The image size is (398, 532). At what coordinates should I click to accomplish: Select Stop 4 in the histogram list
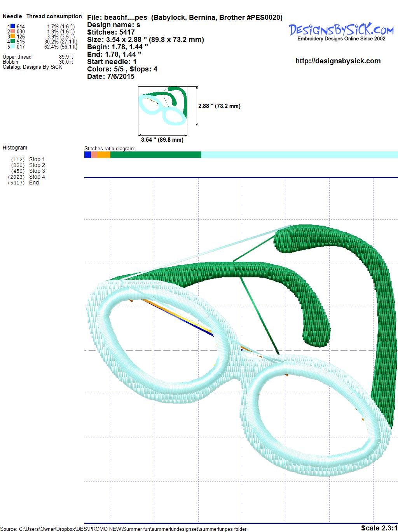[x=37, y=177]
